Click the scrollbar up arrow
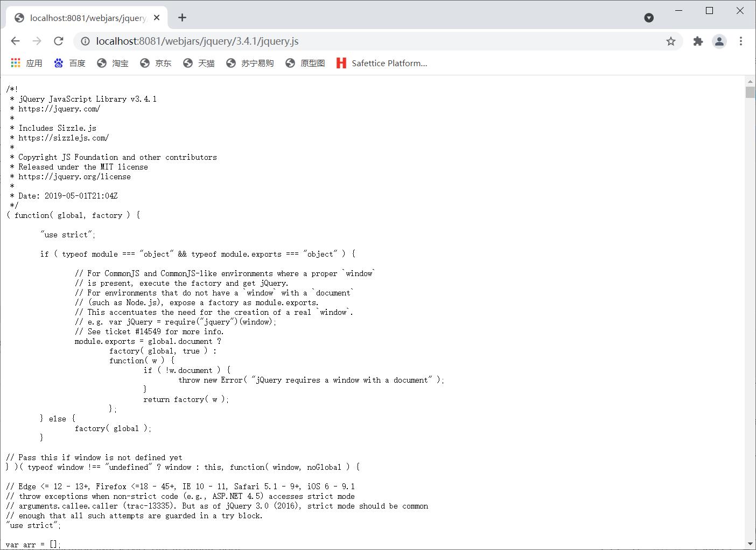Image resolution: width=756 pixels, height=550 pixels. click(x=750, y=81)
